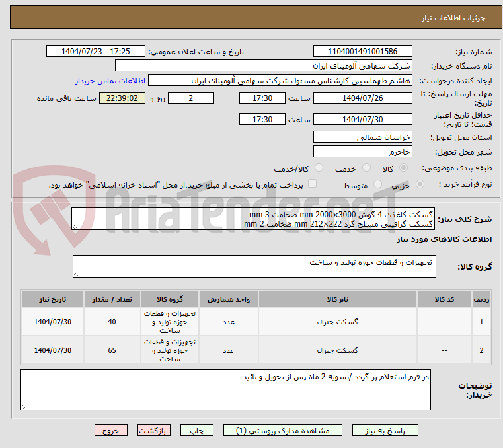This screenshot has height=448, width=503.
Task: Click the تاریخ نیاز column header
Action: [53, 299]
